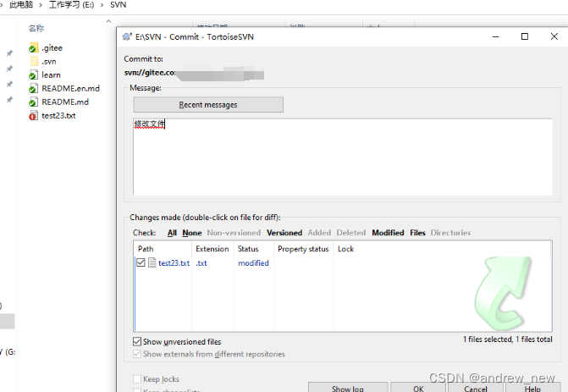Select README.md file name in Explorer
568x392 pixels.
point(65,102)
